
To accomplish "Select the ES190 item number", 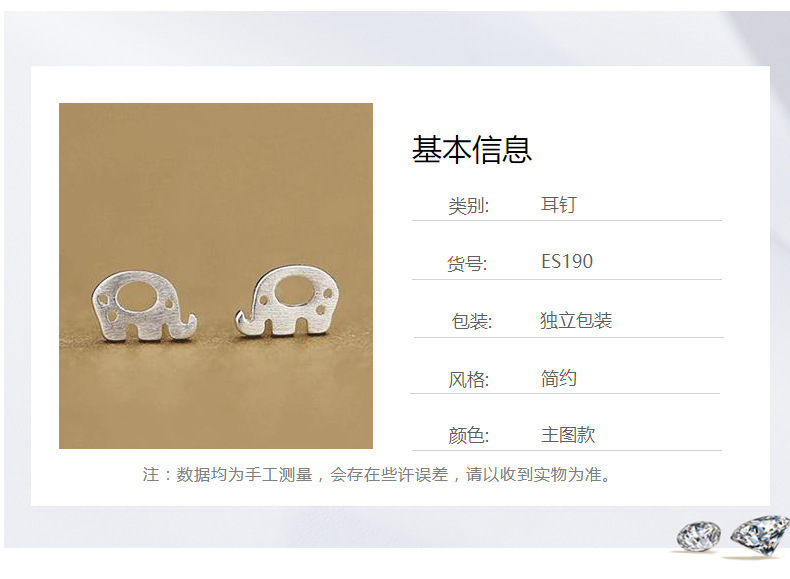I will 567,262.
